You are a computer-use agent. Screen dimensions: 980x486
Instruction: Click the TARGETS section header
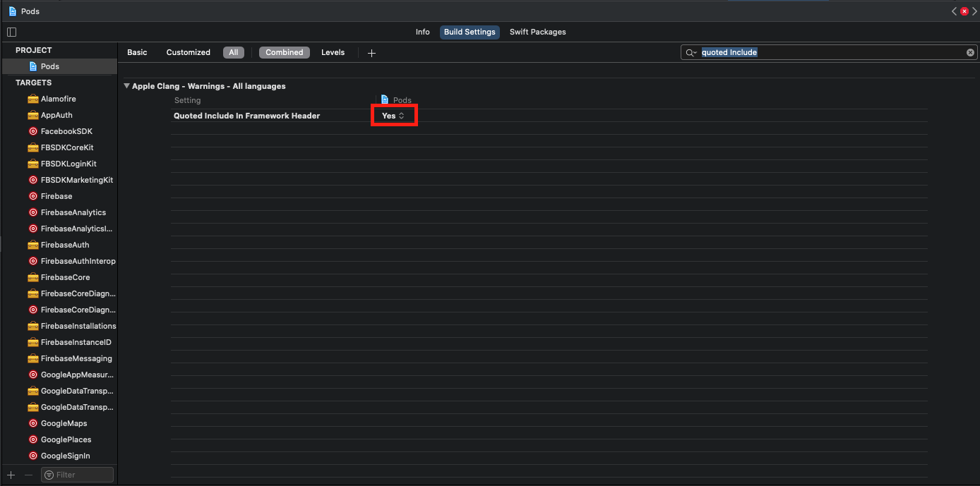(x=34, y=83)
